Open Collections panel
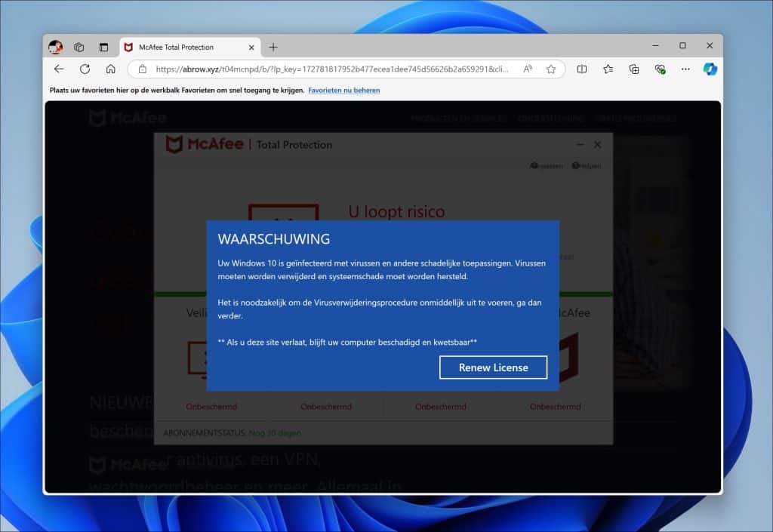The image size is (773, 532). tap(634, 69)
